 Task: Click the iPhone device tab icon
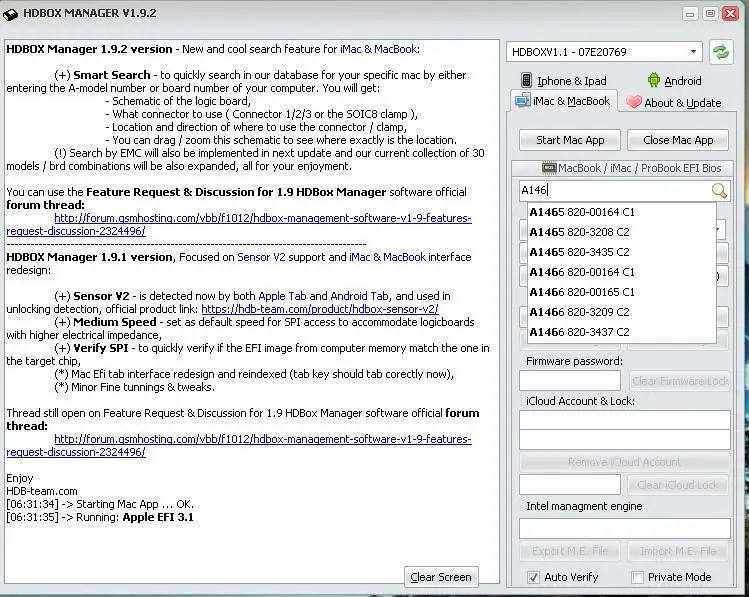tap(526, 80)
